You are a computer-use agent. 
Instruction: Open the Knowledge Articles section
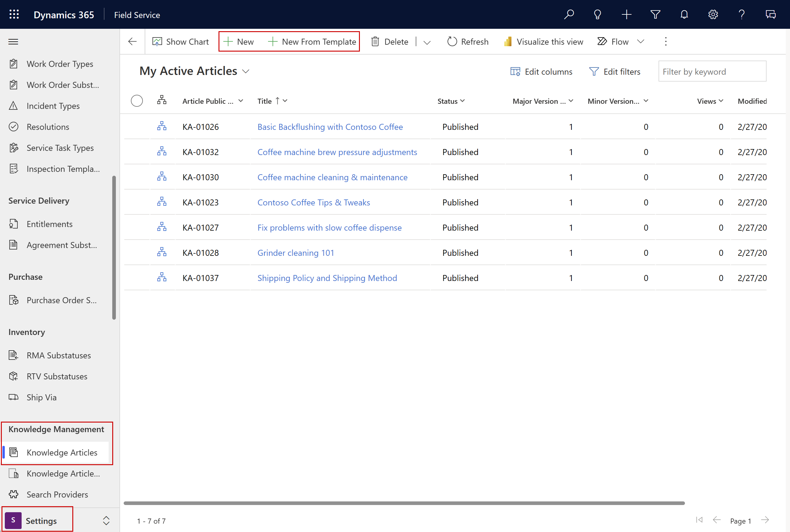(x=62, y=452)
